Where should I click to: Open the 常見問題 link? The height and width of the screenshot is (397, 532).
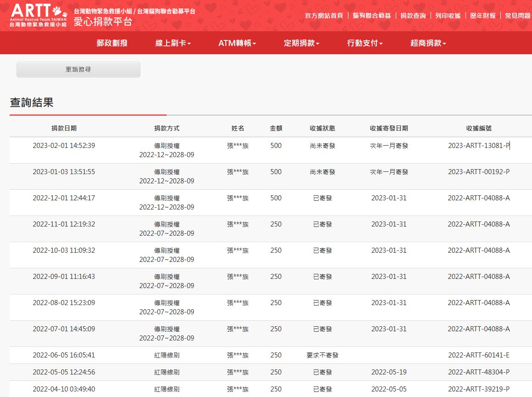point(517,16)
